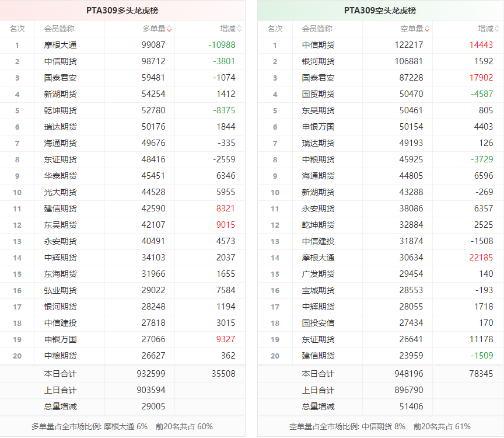Select 摩根大通 in the short table

tap(318, 258)
